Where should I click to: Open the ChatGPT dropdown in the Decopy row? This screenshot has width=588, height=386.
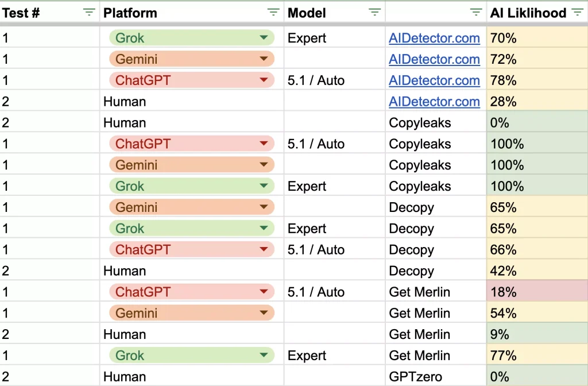265,249
